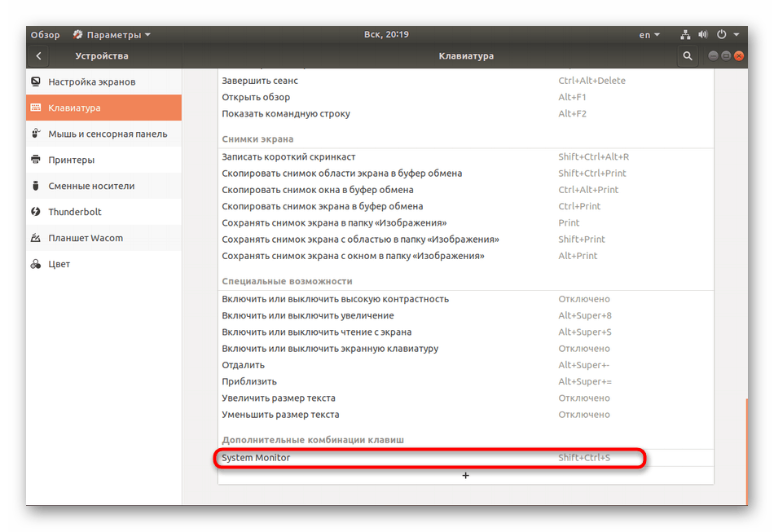The height and width of the screenshot is (532, 774).
Task: Click the Alt+Super+8 shortcut value
Action: click(585, 316)
